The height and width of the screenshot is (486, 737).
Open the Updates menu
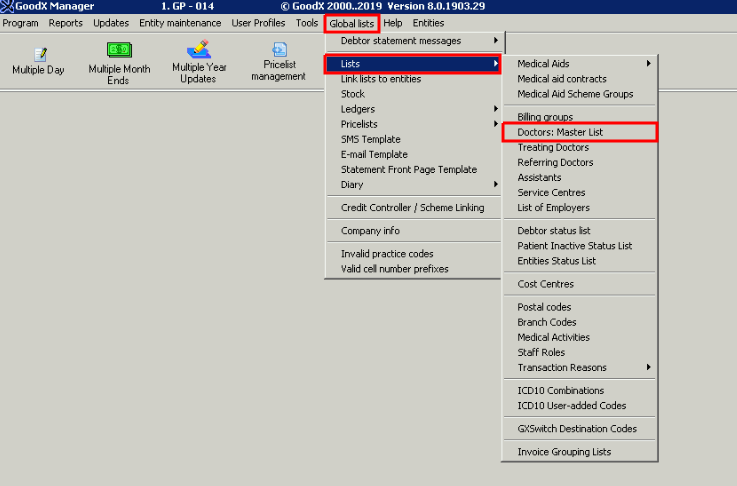coord(111,23)
